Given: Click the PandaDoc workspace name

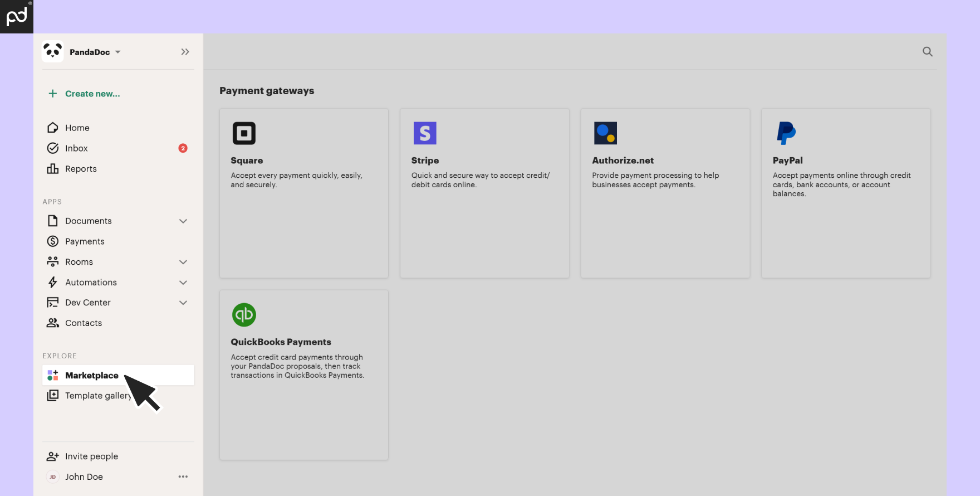Looking at the screenshot, I should [90, 52].
